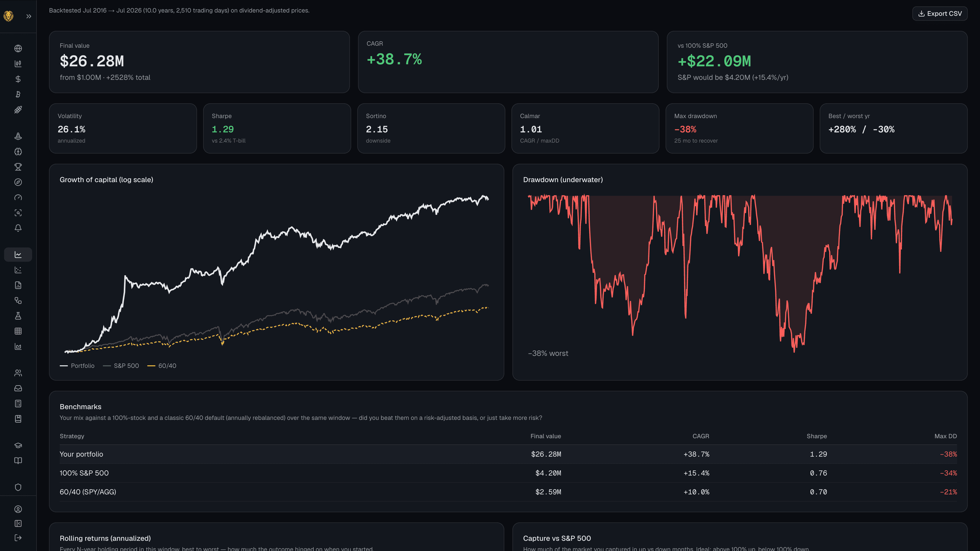This screenshot has height=551, width=980.
Task: Open the shield icon in sidebar
Action: pos(18,487)
